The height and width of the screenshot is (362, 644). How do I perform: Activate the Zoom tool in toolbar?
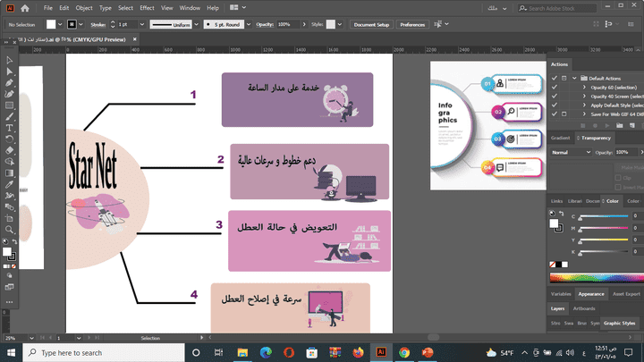pos(9,230)
